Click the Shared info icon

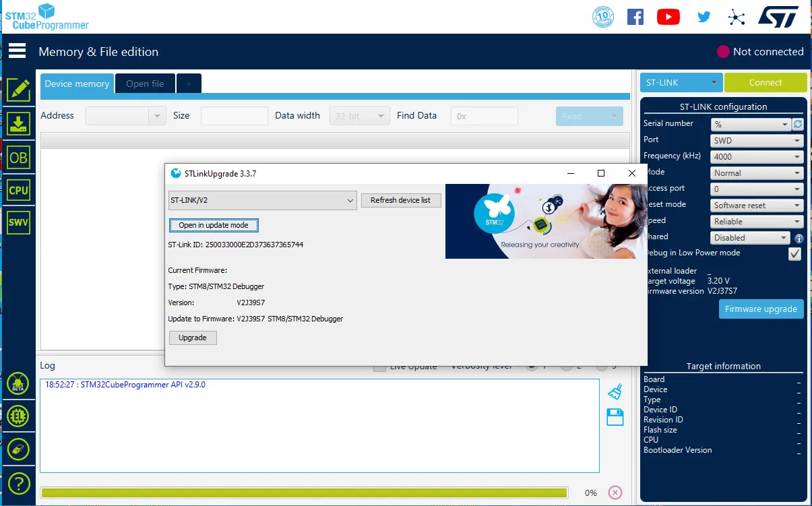click(x=799, y=238)
